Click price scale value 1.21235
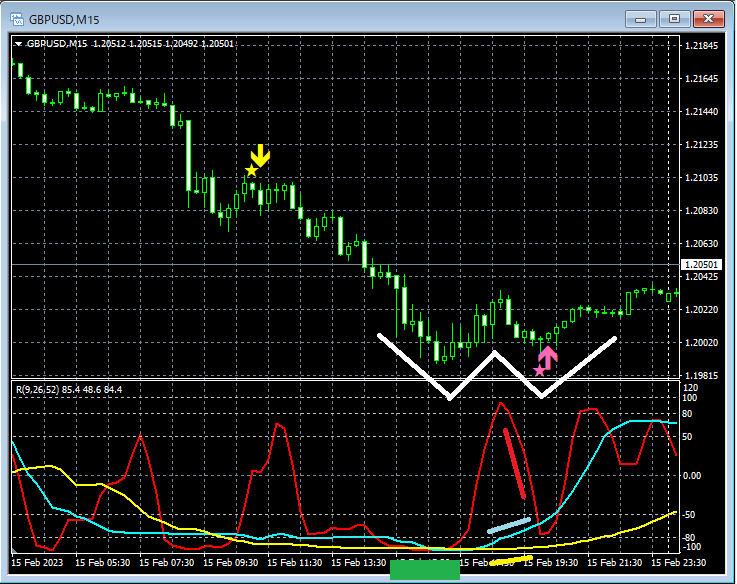The image size is (737, 584). pyautogui.click(x=702, y=144)
